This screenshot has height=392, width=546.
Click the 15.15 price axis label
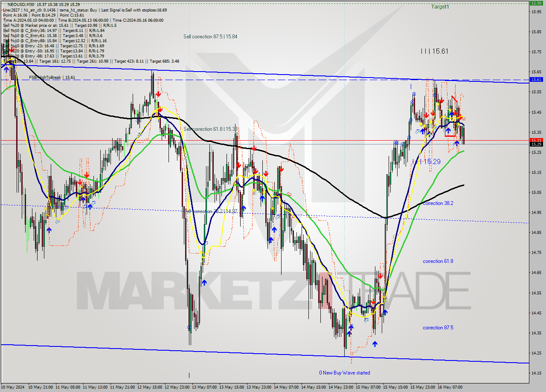coord(536,172)
